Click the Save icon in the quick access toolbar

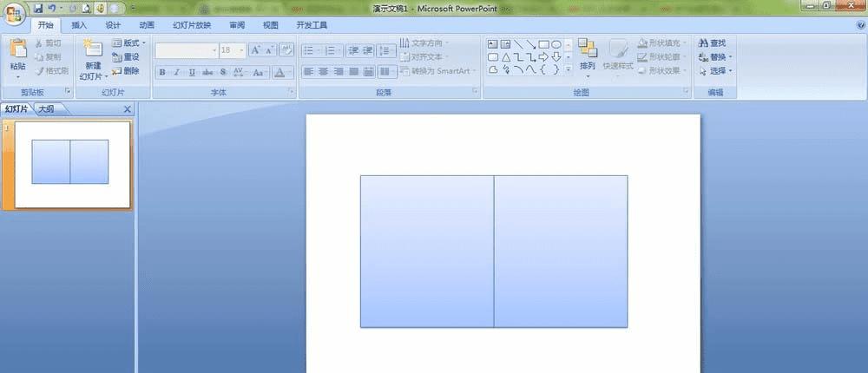pos(38,9)
